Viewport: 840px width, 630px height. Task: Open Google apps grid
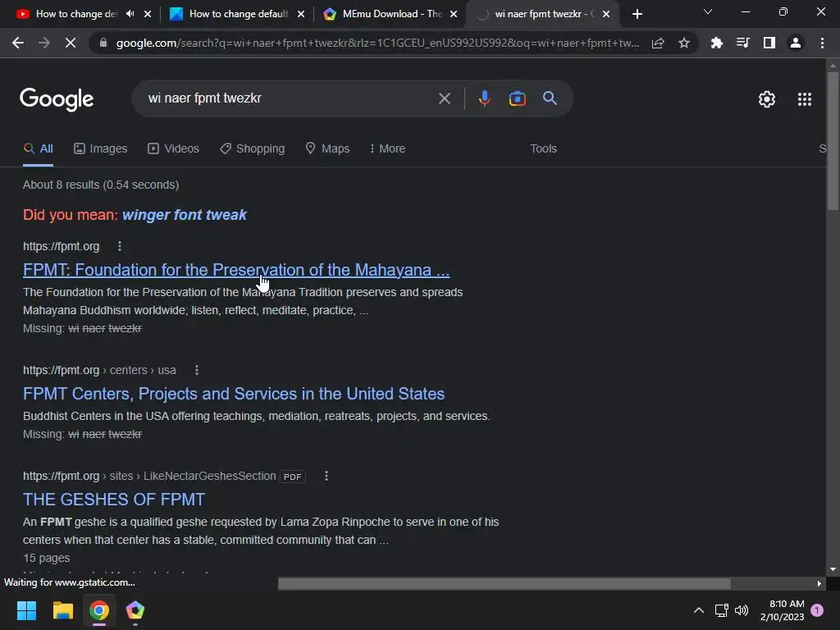804,99
